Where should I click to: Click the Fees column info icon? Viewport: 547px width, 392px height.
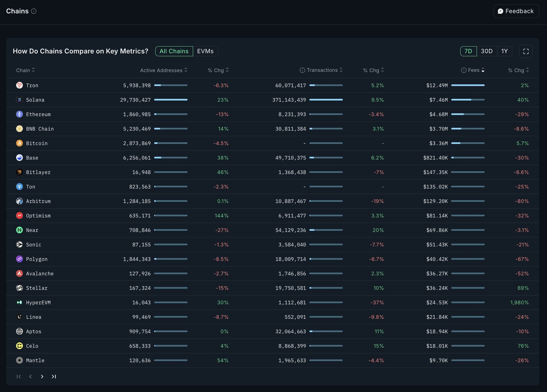point(464,70)
